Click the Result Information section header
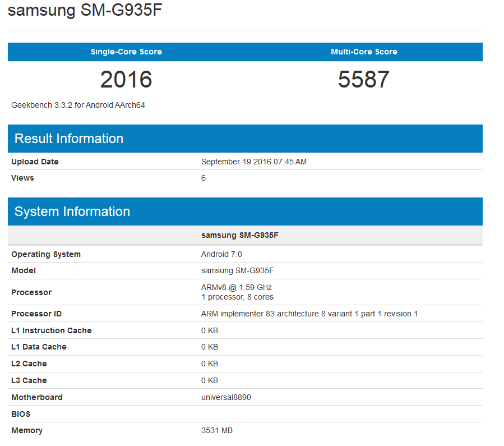 coord(245,139)
